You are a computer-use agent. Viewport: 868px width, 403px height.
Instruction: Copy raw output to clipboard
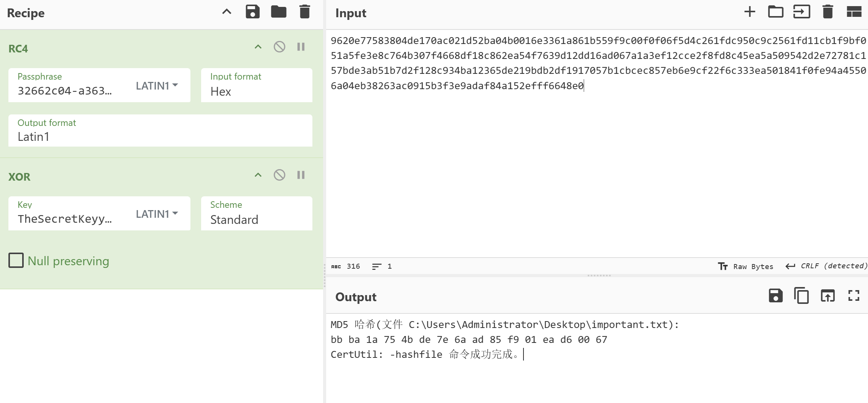coord(801,296)
